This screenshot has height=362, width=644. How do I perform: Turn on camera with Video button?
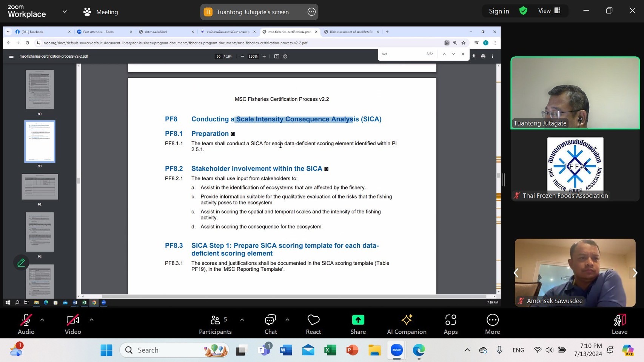pyautogui.click(x=73, y=324)
